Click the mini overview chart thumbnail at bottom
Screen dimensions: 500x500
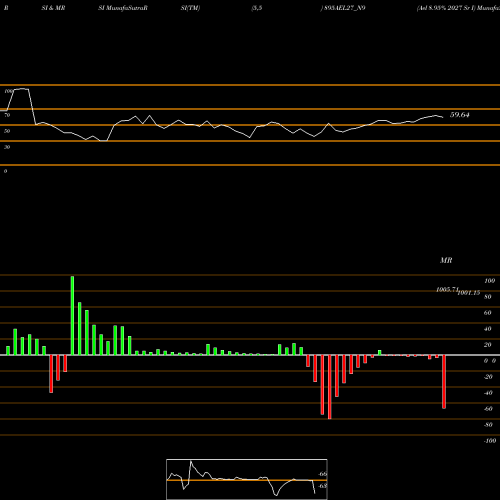coord(247,479)
